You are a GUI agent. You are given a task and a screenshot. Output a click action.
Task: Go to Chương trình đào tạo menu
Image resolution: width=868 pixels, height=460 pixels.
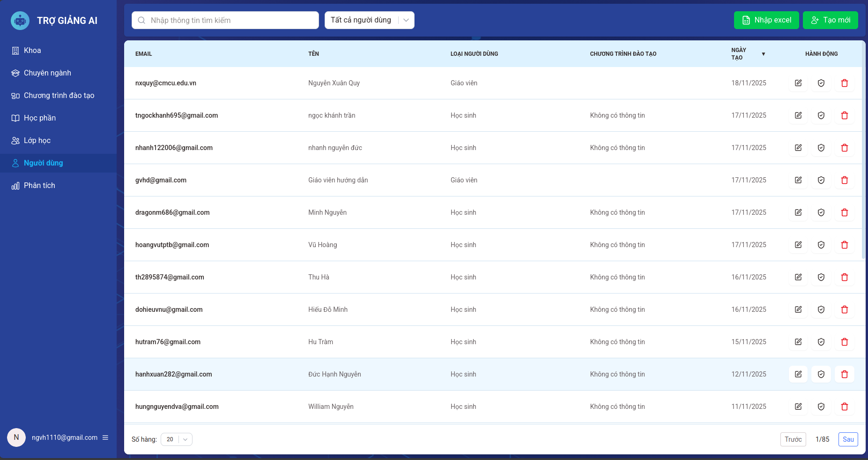coord(59,96)
